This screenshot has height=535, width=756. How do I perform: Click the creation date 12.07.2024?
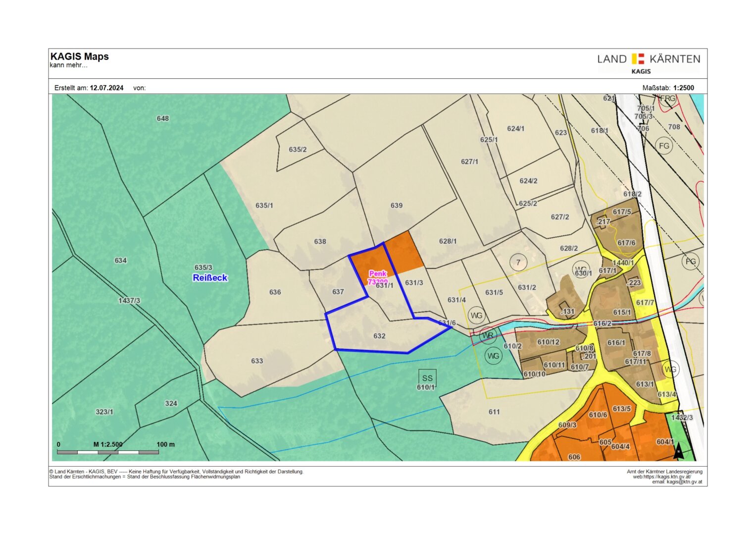point(106,88)
